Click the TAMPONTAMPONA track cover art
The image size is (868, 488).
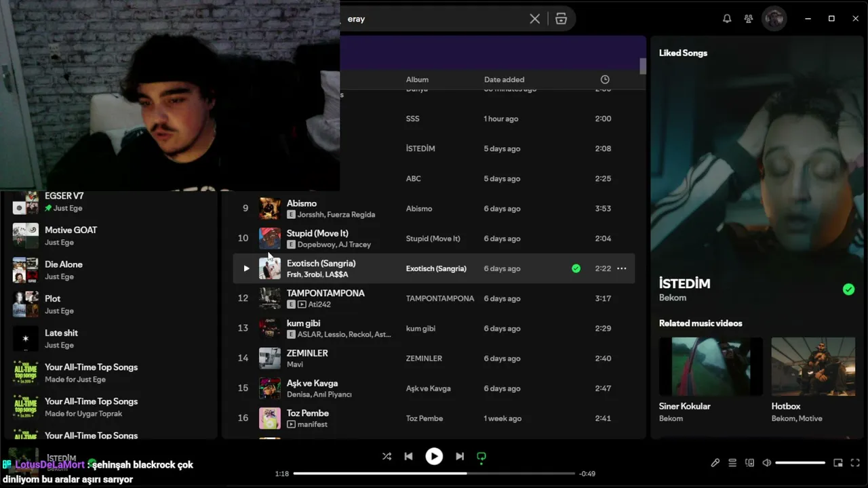click(x=270, y=298)
